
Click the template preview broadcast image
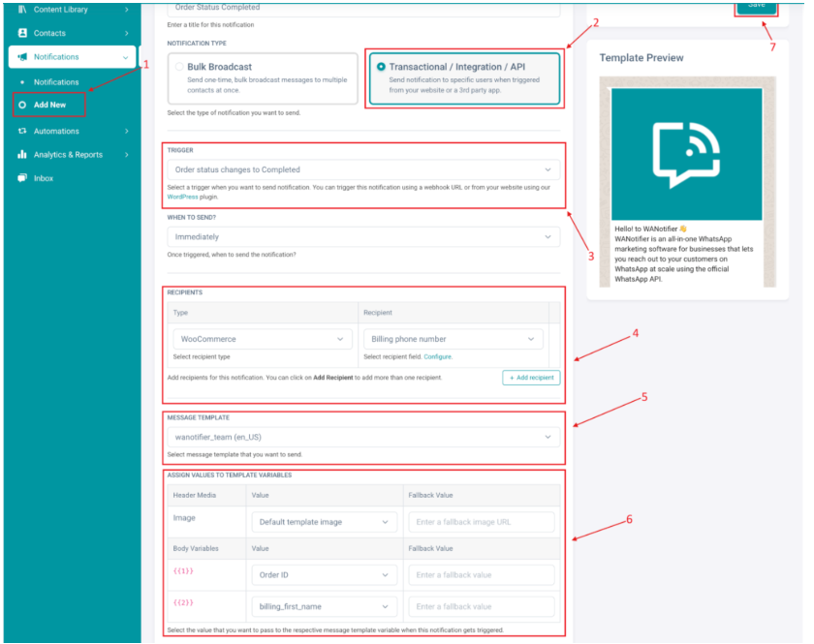point(686,154)
